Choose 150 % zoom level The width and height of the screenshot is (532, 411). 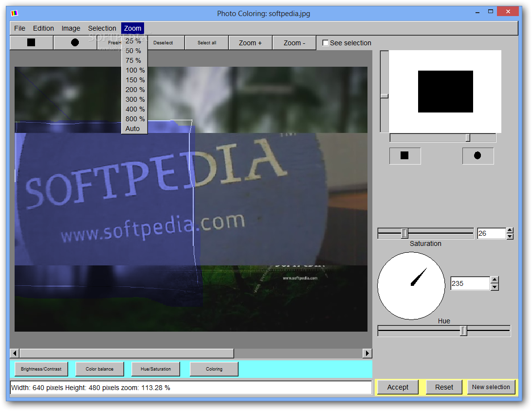click(134, 80)
